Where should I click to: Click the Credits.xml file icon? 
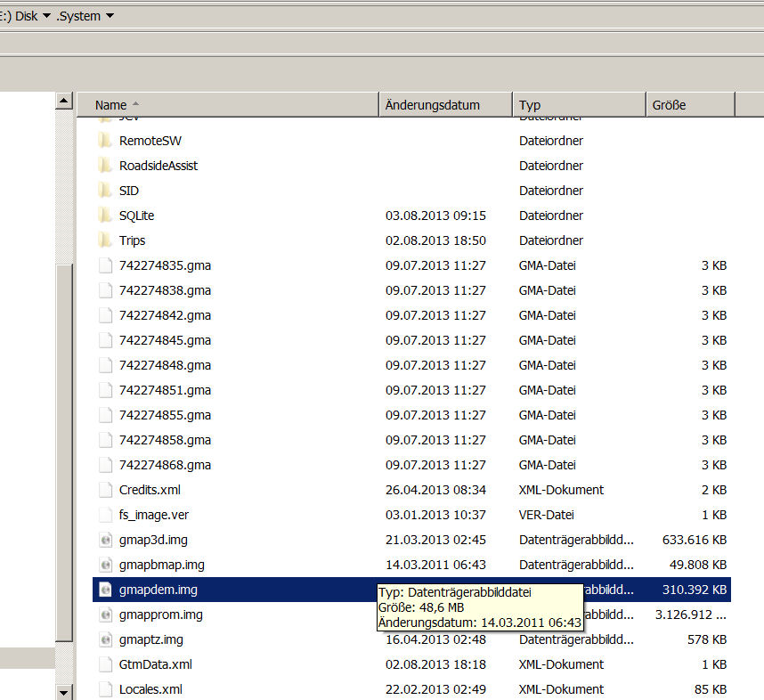coord(104,490)
